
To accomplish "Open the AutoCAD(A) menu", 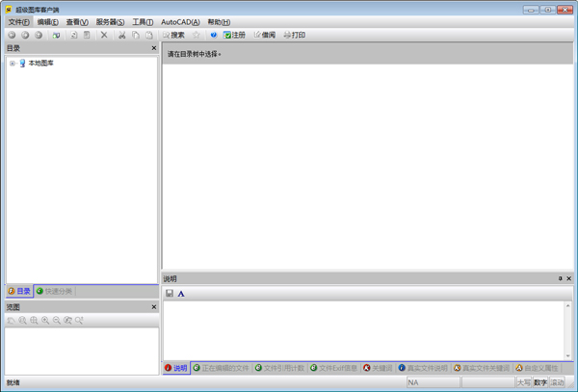I will click(180, 21).
